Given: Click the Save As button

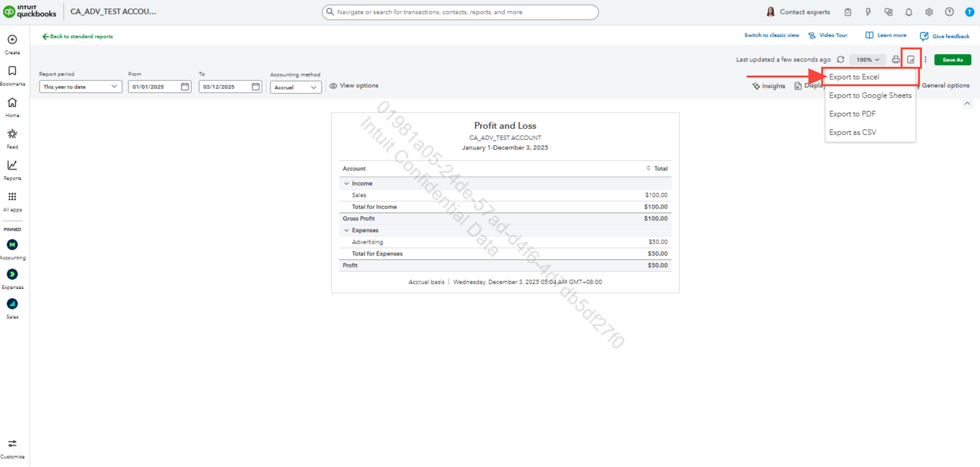Looking at the screenshot, I should (952, 60).
